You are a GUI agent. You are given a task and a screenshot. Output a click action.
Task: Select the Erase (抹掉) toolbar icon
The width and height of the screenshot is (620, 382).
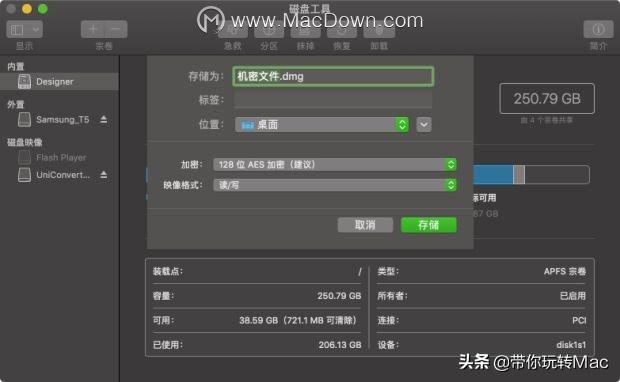[305, 31]
